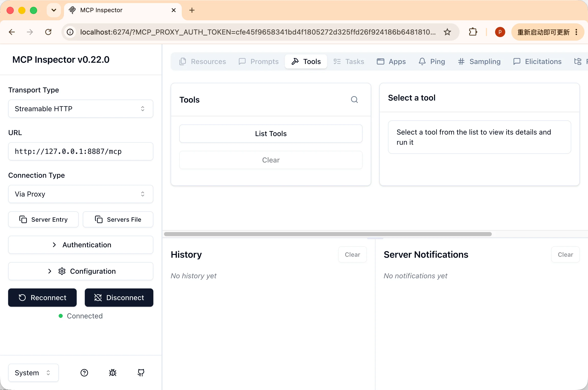Click the List Tools button

(x=271, y=134)
